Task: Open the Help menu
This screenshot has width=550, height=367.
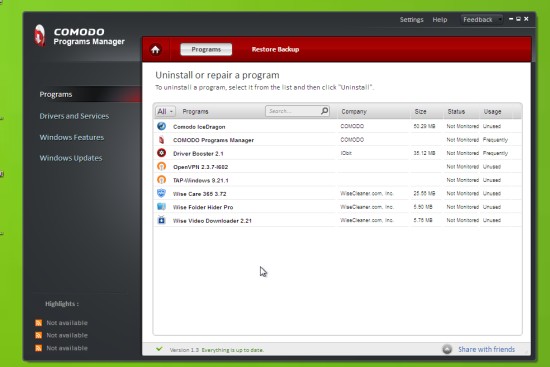Action: tap(440, 20)
